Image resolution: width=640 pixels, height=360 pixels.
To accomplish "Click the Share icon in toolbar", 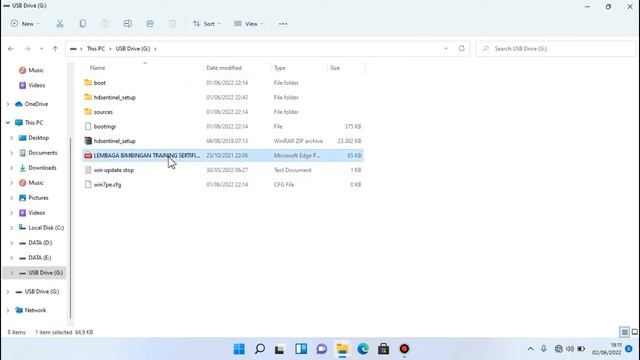I will (x=150, y=24).
